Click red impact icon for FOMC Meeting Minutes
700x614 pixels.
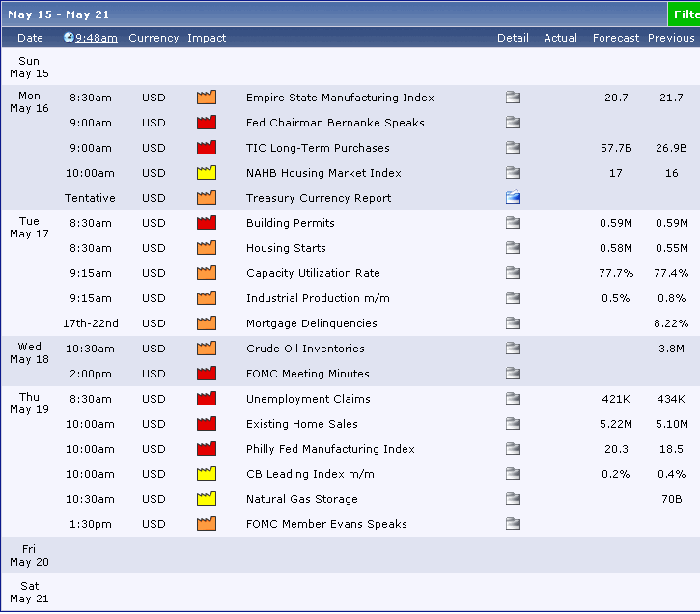coord(207,373)
